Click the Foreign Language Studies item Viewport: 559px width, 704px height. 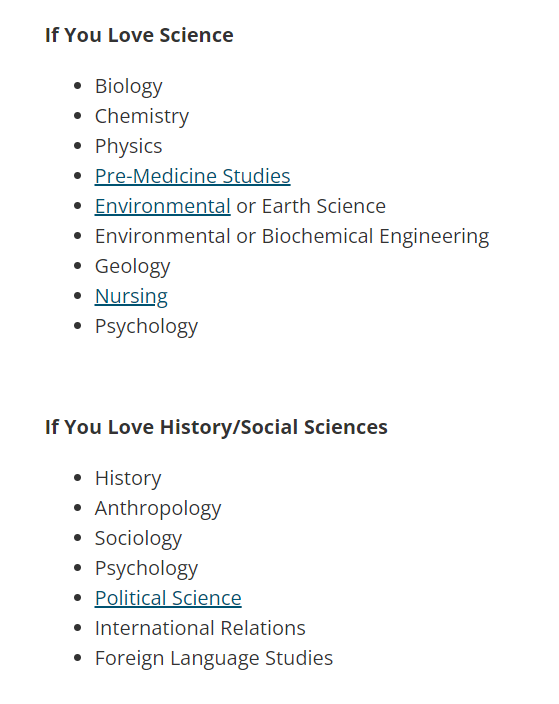pos(214,659)
